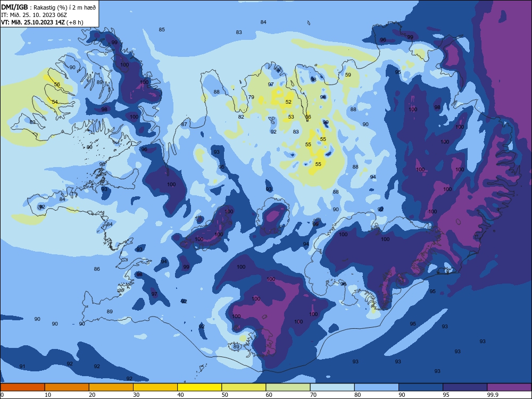532x399 pixels.
Task: Click the map humidity value '53'
Action: tap(291, 117)
